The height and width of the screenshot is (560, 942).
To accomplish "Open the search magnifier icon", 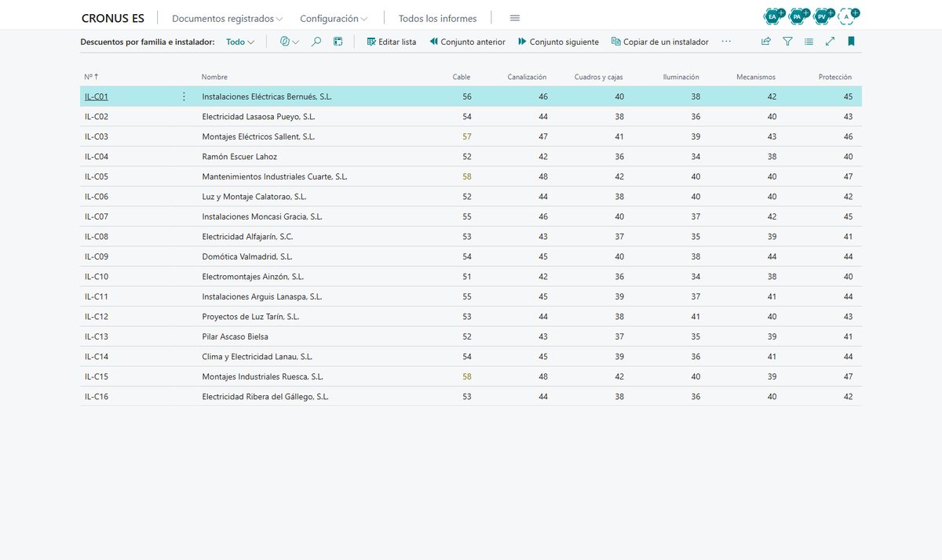I will tap(316, 42).
